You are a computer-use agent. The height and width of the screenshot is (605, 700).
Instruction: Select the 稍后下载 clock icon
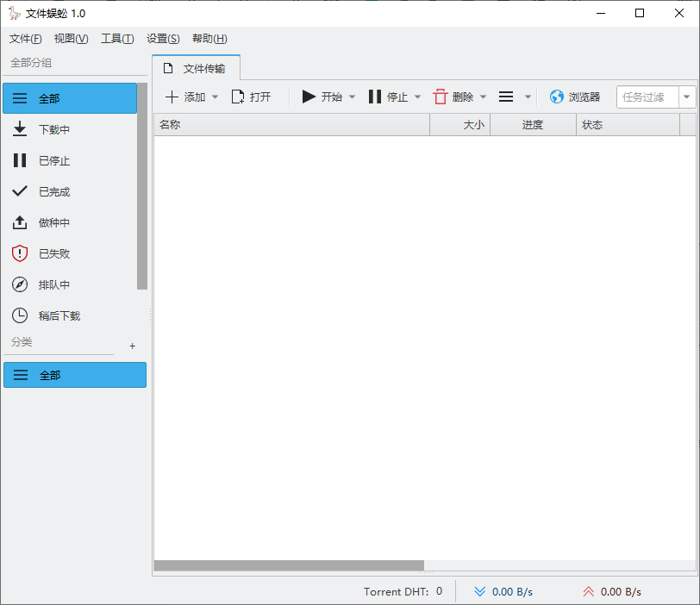[x=19, y=315]
